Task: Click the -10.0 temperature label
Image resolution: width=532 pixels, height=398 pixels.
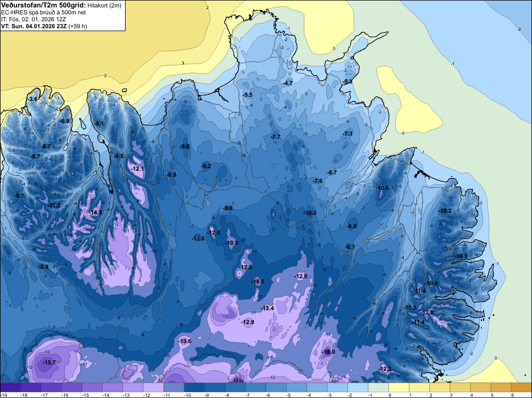Action: [x=310, y=213]
